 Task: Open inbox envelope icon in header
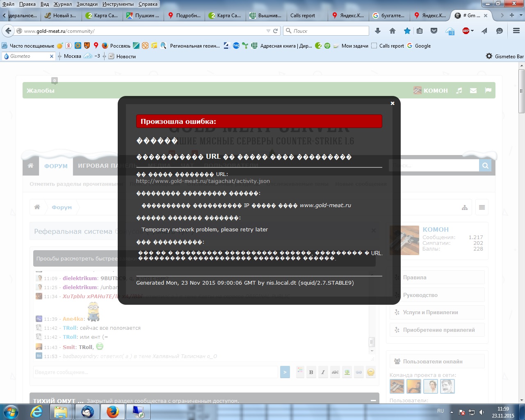pyautogui.click(x=473, y=91)
